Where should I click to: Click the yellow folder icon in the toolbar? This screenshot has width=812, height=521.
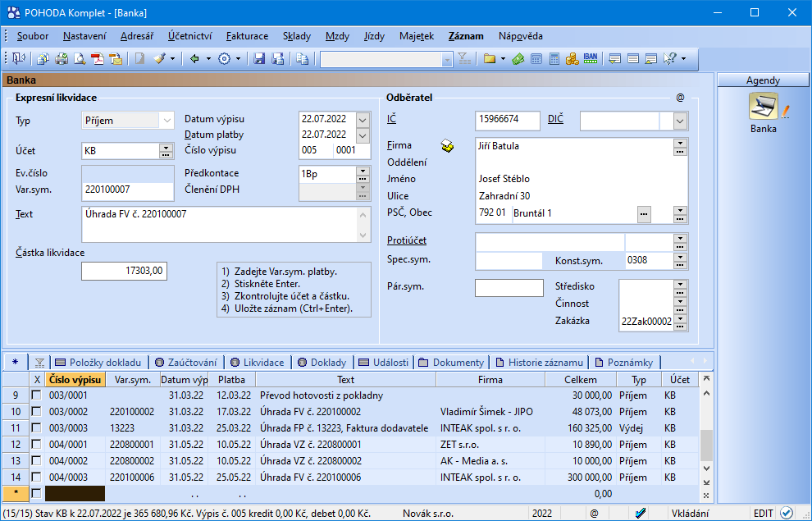pos(490,59)
